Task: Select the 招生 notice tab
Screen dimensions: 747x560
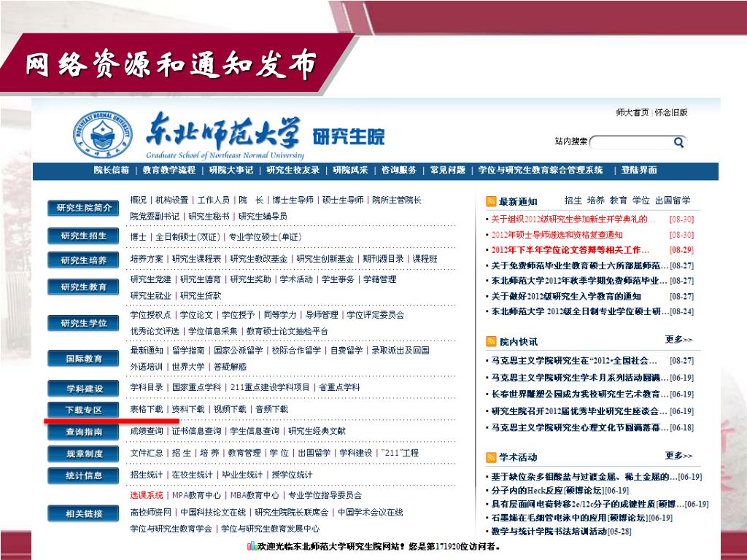Action: pyautogui.click(x=573, y=201)
